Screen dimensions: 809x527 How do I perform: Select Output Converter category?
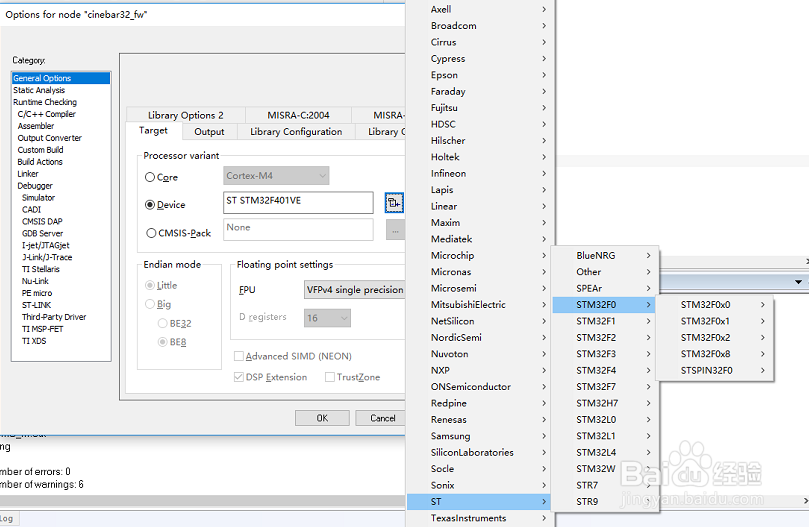click(61, 138)
